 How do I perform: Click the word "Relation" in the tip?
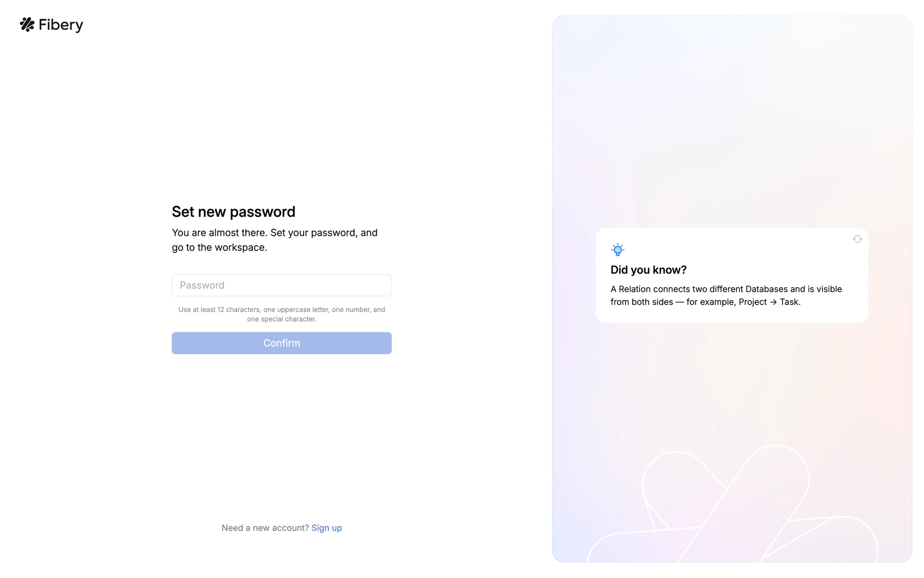pos(634,289)
